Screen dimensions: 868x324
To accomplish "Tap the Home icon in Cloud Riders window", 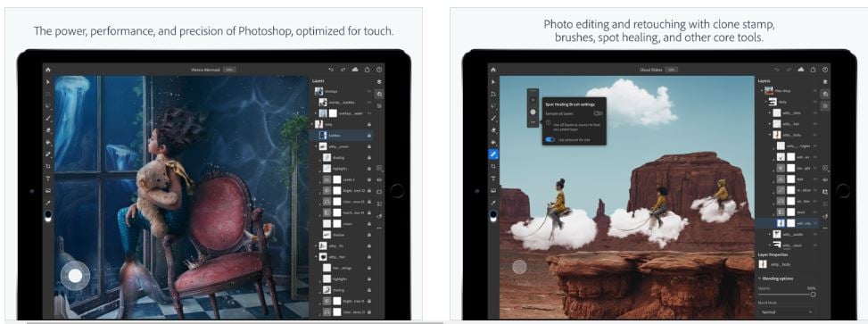I will pos(492,70).
